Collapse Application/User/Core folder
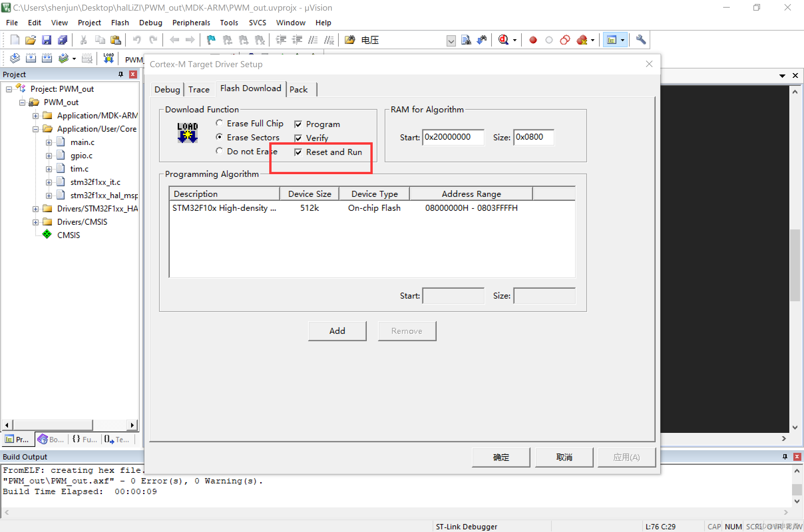Screen dimensions: 804x532 click(x=36, y=129)
